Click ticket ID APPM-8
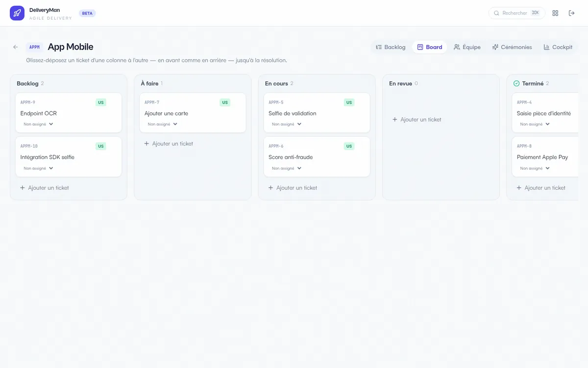 (x=524, y=146)
